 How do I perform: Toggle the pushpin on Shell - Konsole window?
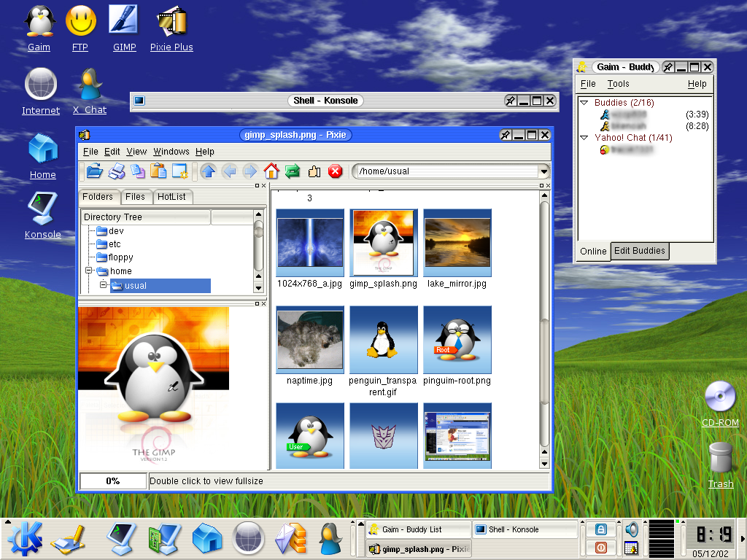click(x=510, y=101)
